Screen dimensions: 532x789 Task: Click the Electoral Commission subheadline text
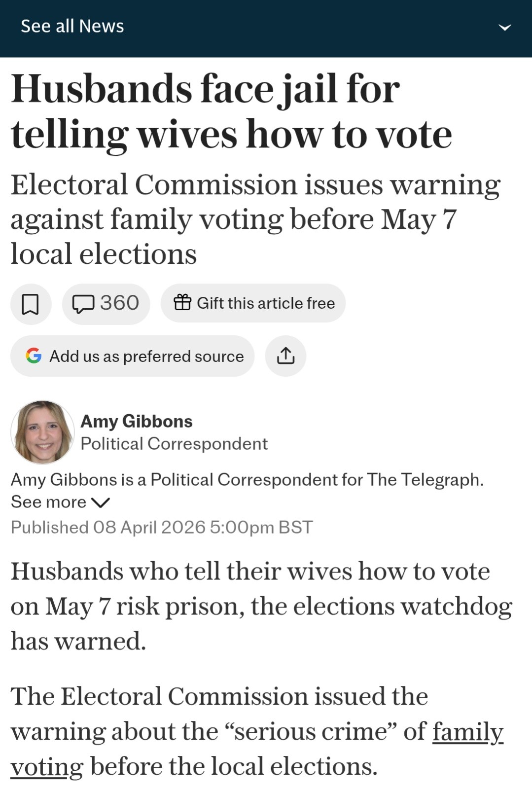tap(255, 219)
